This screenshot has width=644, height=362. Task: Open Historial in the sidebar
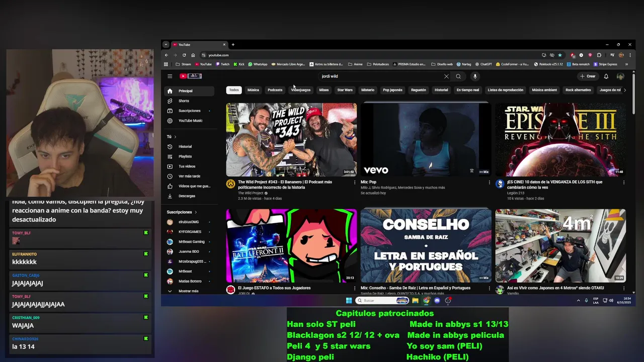[x=189, y=146]
